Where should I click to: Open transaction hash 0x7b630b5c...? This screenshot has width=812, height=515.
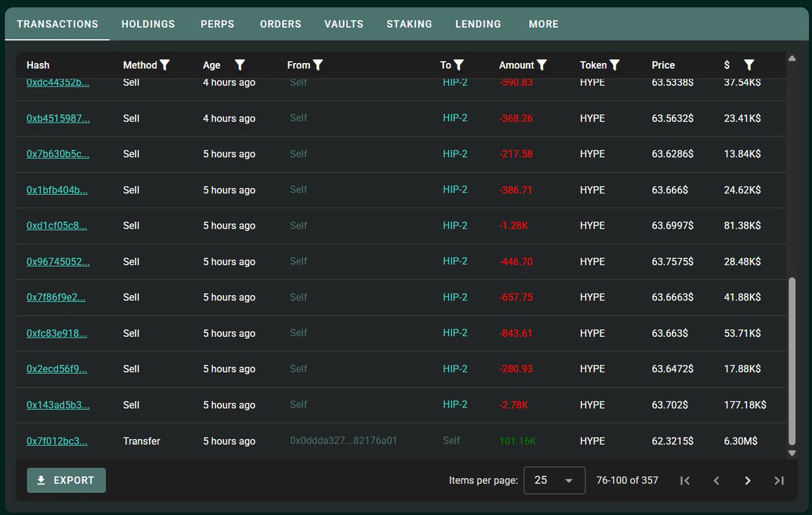[58, 154]
